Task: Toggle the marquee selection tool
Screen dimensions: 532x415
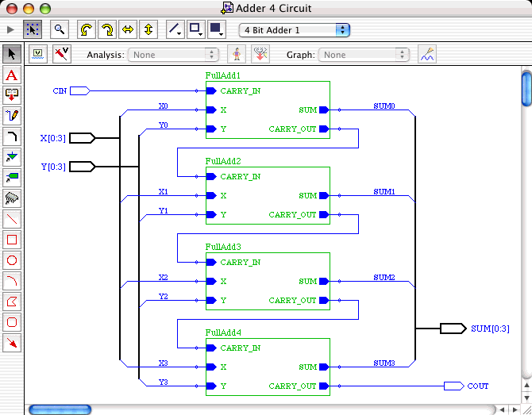Action: (x=33, y=30)
